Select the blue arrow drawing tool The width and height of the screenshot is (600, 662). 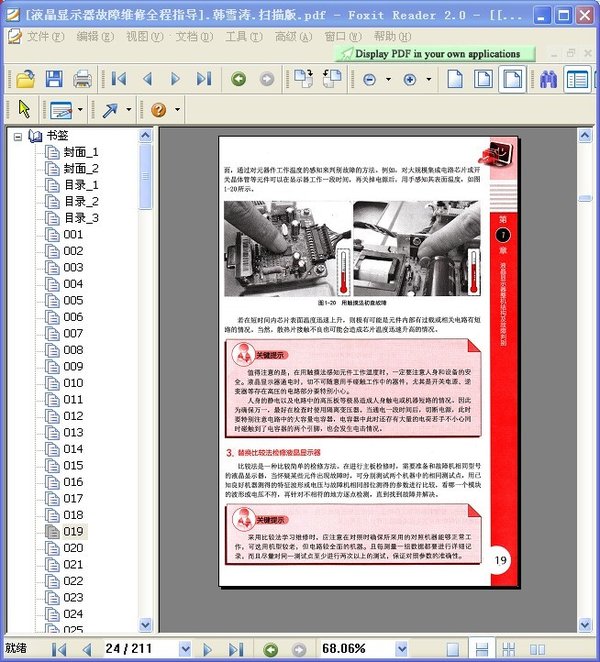(x=110, y=110)
